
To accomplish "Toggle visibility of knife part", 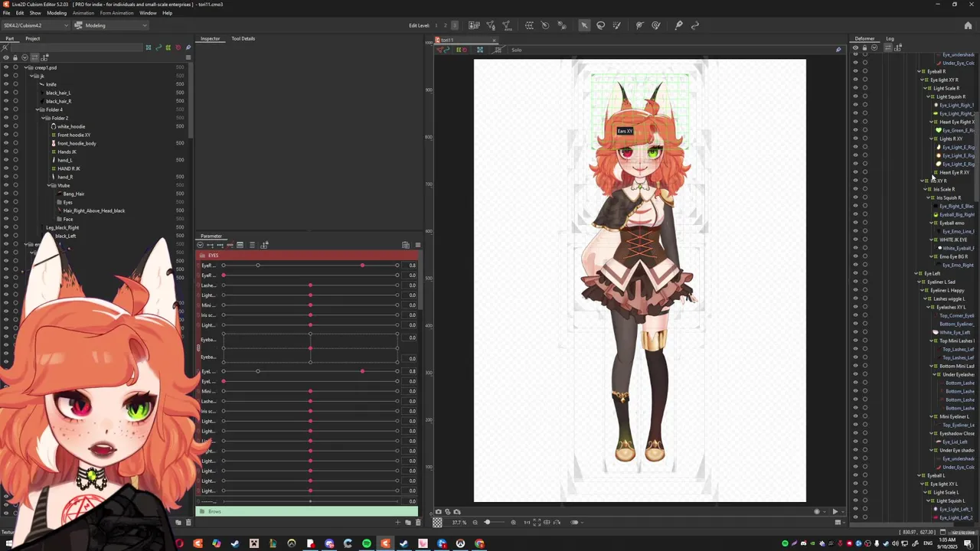I will [5, 84].
